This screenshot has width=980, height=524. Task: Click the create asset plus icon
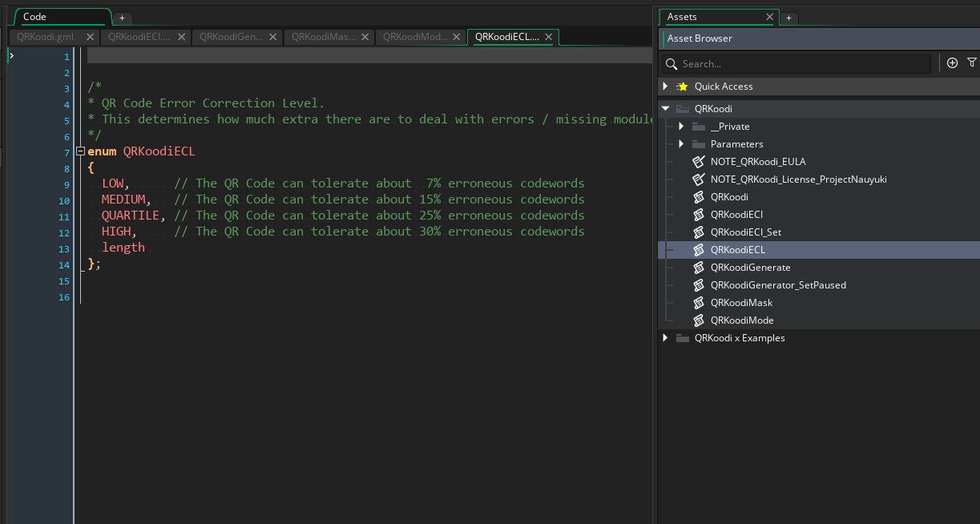pos(952,62)
